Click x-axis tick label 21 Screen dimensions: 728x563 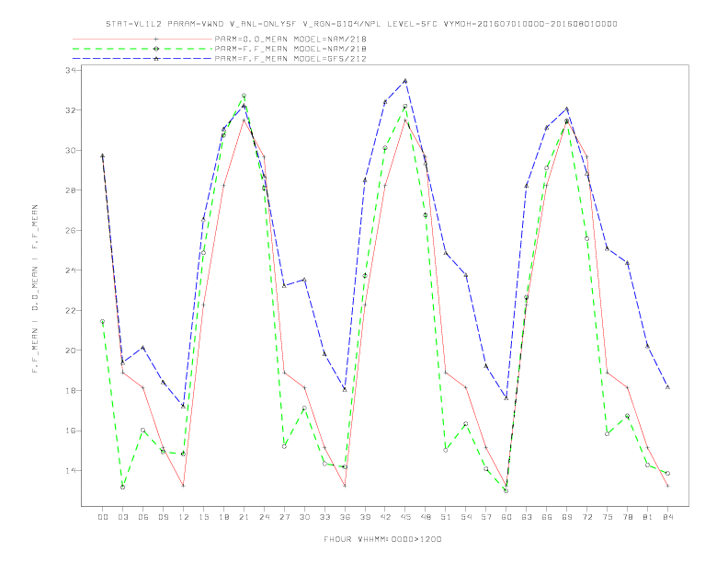[244, 517]
